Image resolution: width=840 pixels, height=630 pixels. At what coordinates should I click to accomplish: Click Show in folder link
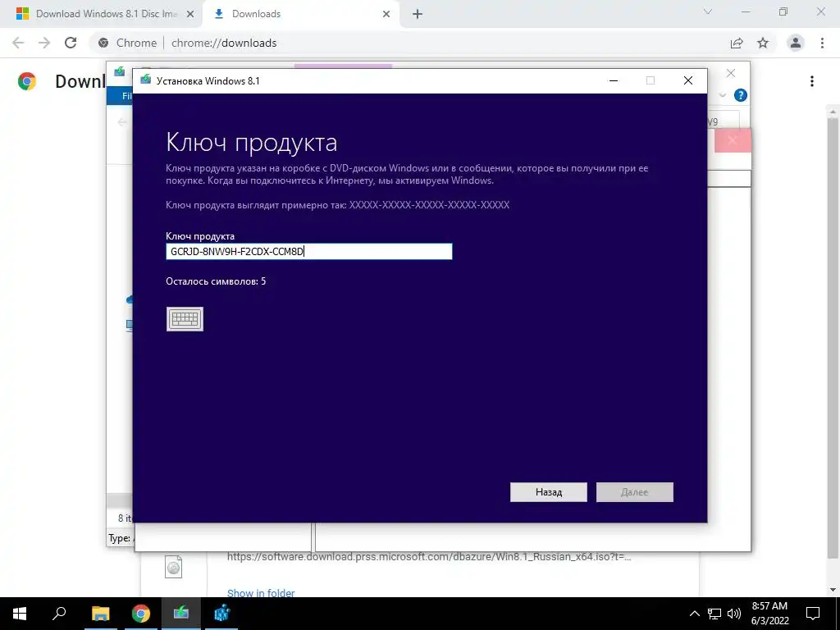261,593
